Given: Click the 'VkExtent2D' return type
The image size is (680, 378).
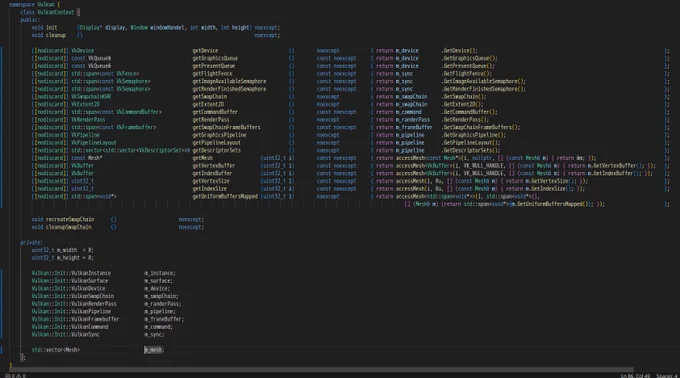Looking at the screenshot, I should pos(85,104).
